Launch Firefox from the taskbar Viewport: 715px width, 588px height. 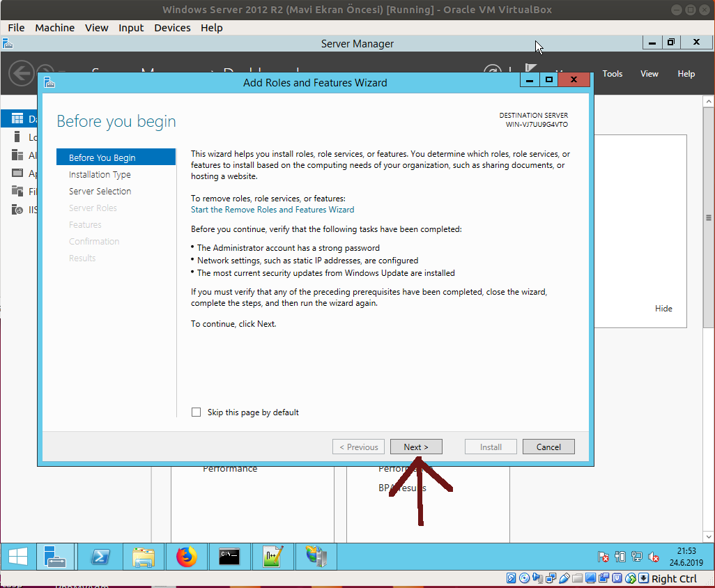pos(187,557)
